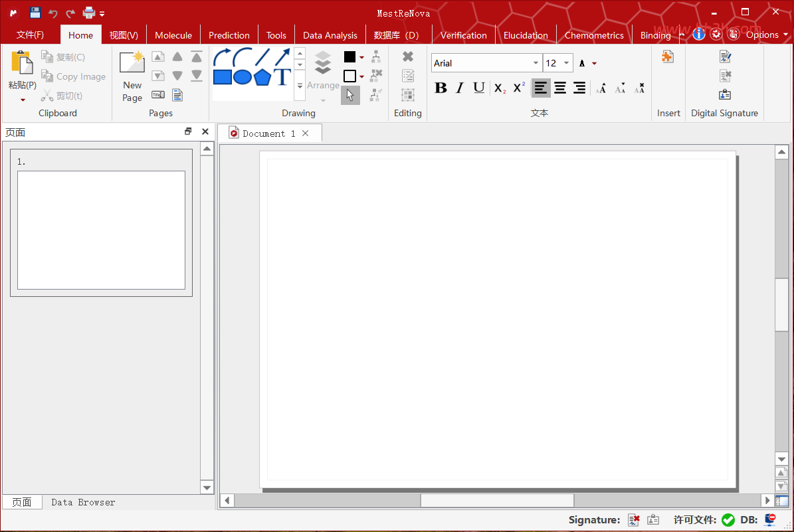Open the Verification ribbon tab
Image resolution: width=794 pixels, height=532 pixels.
point(463,35)
